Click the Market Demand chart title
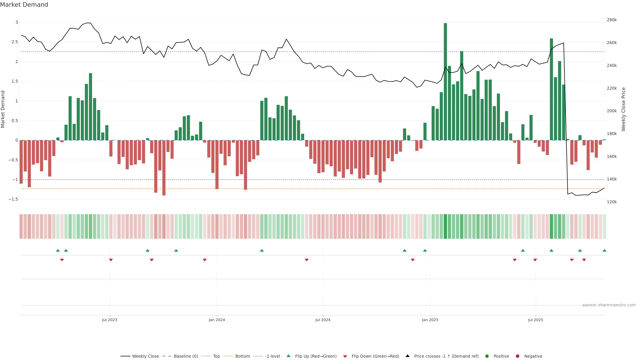Screen dimensions: 644x362 pyautogui.click(x=24, y=5)
